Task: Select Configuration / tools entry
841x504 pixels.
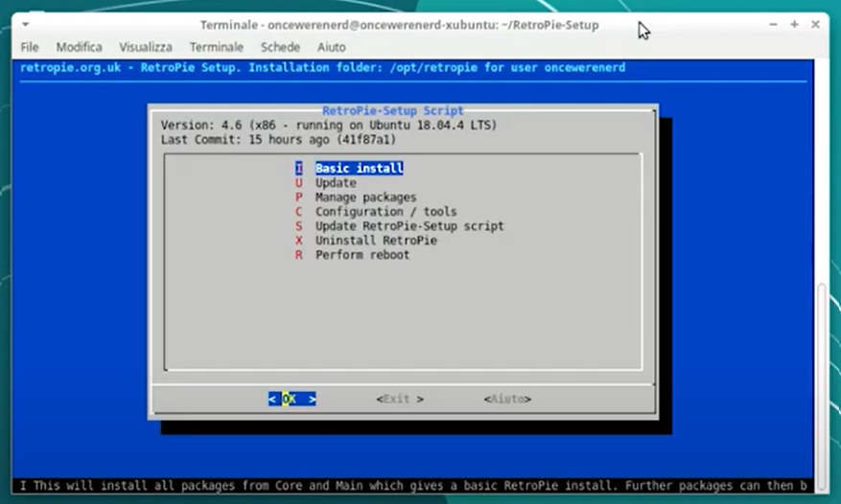Action: click(386, 212)
